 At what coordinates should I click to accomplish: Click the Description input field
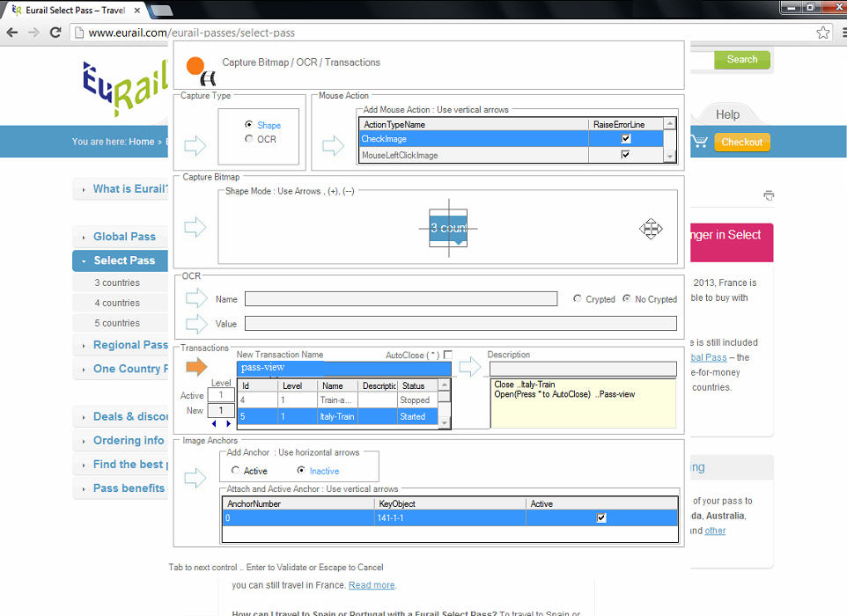(583, 369)
